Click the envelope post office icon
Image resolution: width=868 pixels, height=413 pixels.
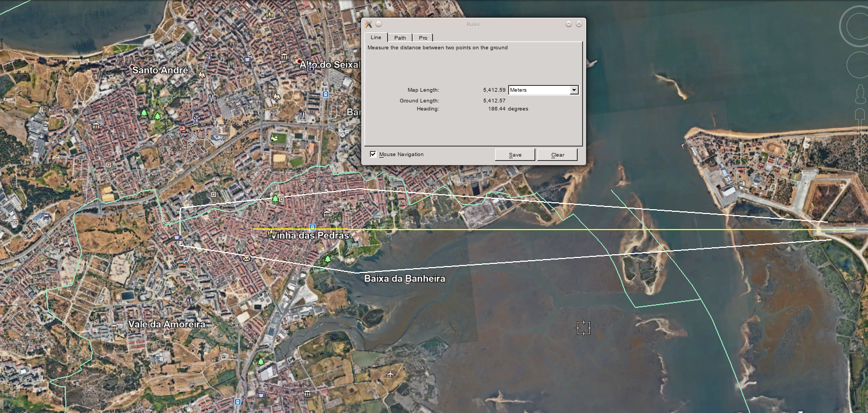click(246, 259)
